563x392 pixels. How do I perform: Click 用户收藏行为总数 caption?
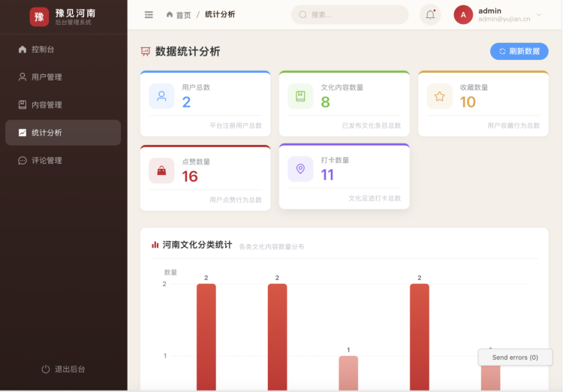pyautogui.click(x=513, y=125)
